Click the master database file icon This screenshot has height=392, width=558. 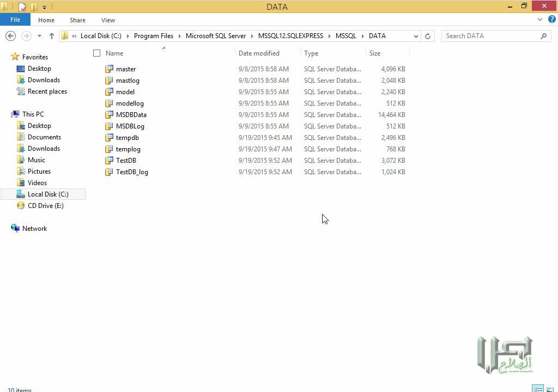click(109, 69)
